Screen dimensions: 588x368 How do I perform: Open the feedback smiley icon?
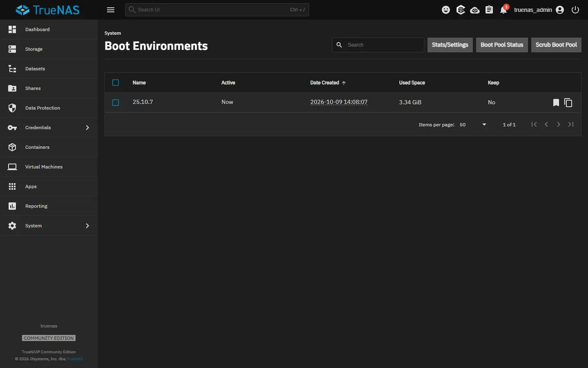[x=446, y=10]
